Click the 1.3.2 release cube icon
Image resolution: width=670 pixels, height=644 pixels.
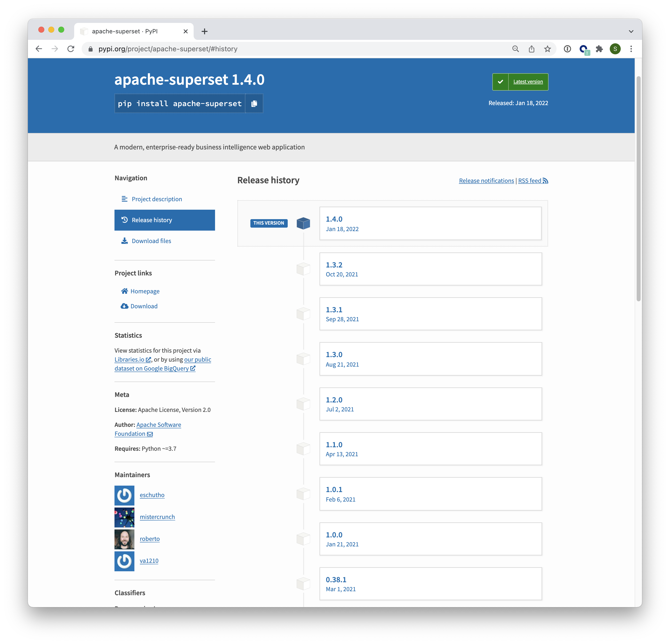coord(303,269)
